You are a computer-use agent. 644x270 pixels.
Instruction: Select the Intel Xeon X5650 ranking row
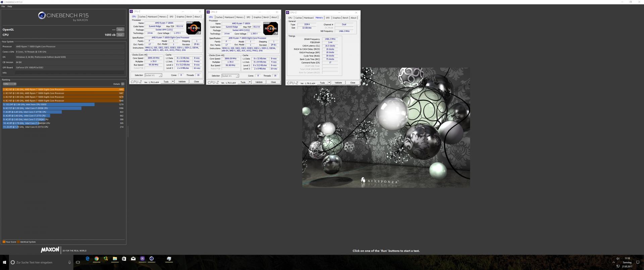coord(63,104)
